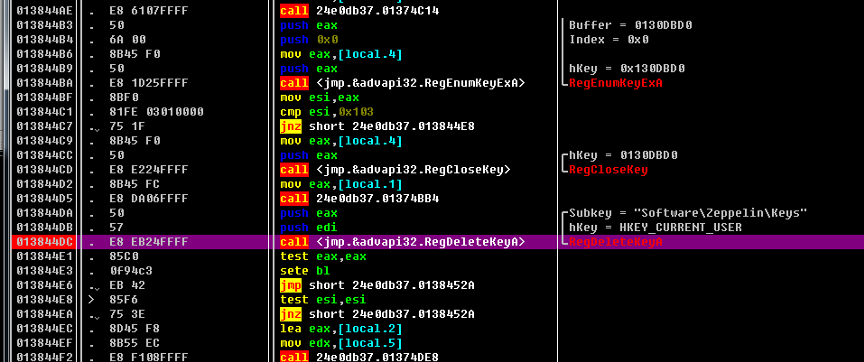
Task: Click the call RegEnumKeyExA instruction
Action: [x=402, y=83]
